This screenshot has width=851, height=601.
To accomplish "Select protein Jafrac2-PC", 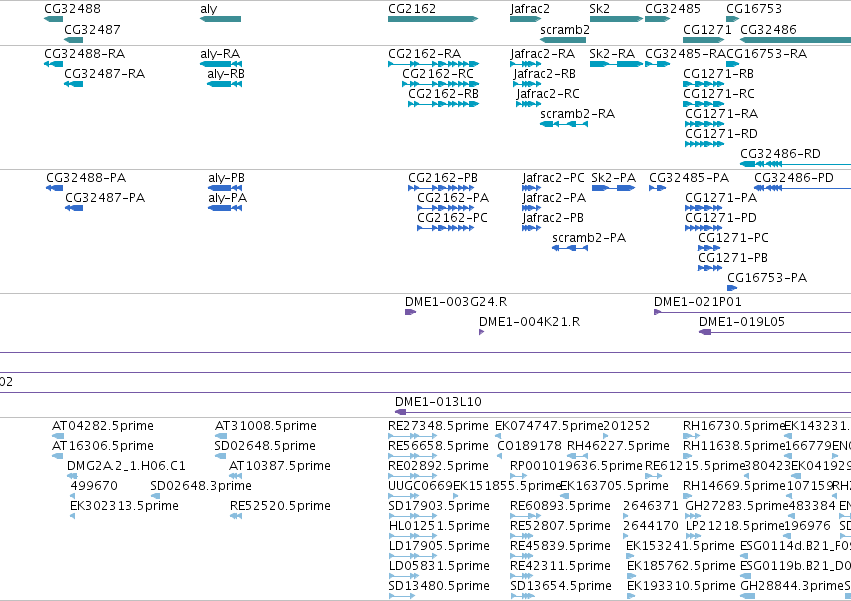I will click(532, 188).
